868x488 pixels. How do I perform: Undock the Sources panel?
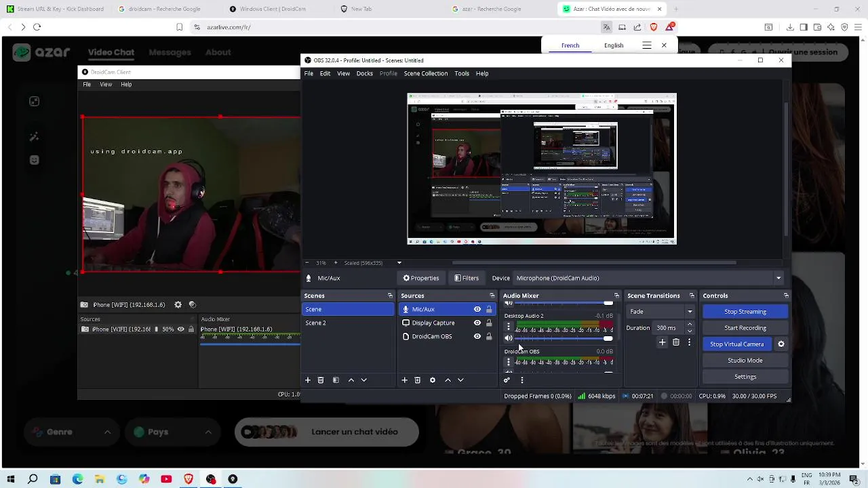[x=492, y=296]
